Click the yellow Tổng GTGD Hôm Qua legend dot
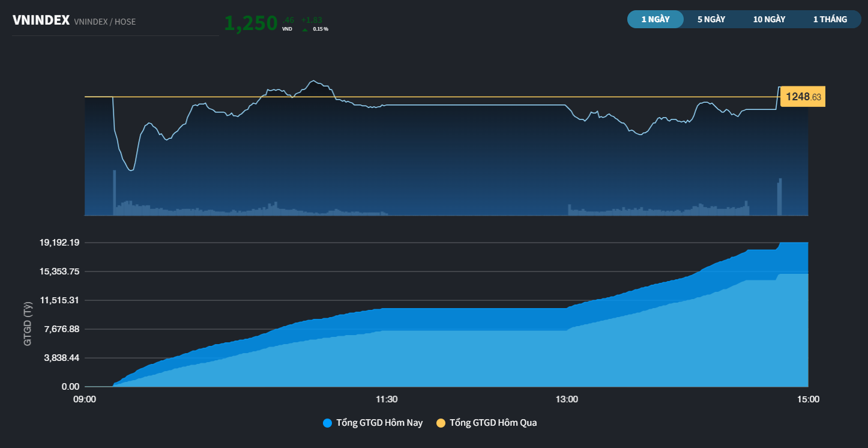This screenshot has height=448, width=868. pos(441,423)
